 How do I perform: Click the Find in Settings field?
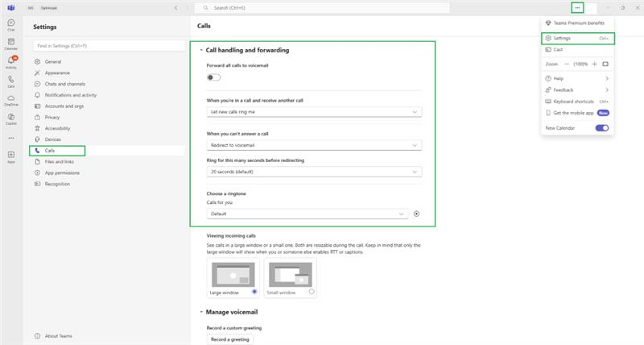pos(109,46)
